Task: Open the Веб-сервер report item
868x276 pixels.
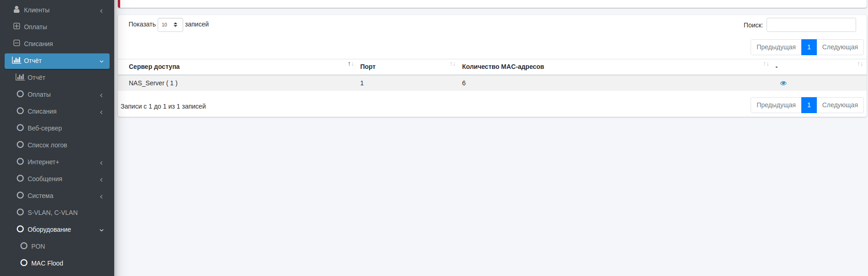Action: pyautogui.click(x=45, y=128)
